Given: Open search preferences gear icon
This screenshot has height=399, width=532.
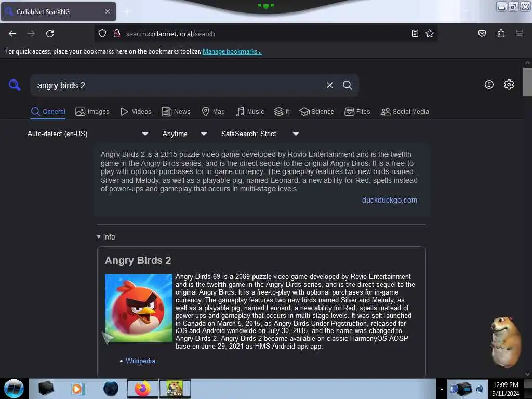Looking at the screenshot, I should (509, 85).
